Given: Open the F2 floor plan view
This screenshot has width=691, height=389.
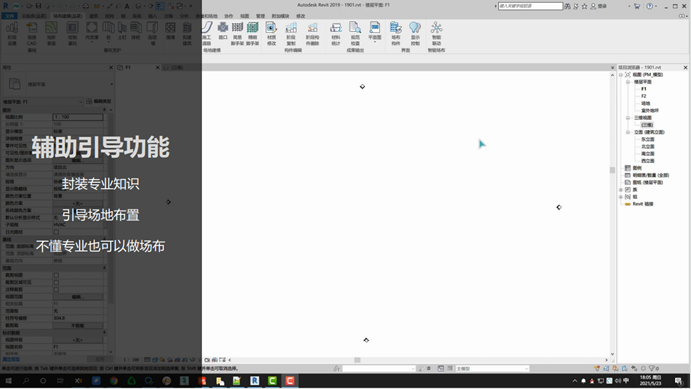Looking at the screenshot, I should tap(644, 96).
